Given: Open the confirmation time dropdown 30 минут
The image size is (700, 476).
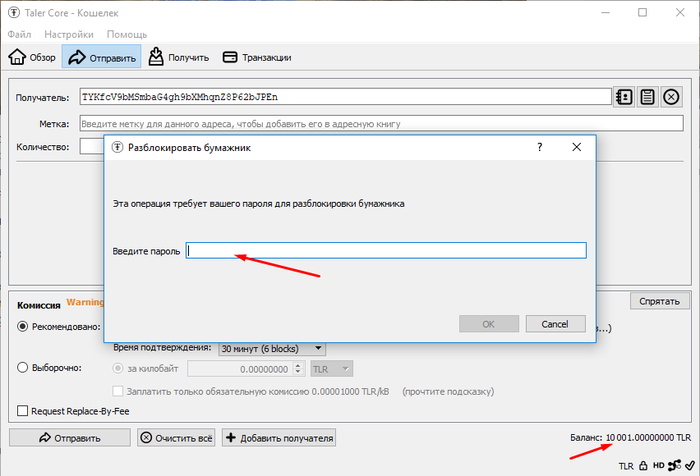Looking at the screenshot, I should pyautogui.click(x=272, y=348).
